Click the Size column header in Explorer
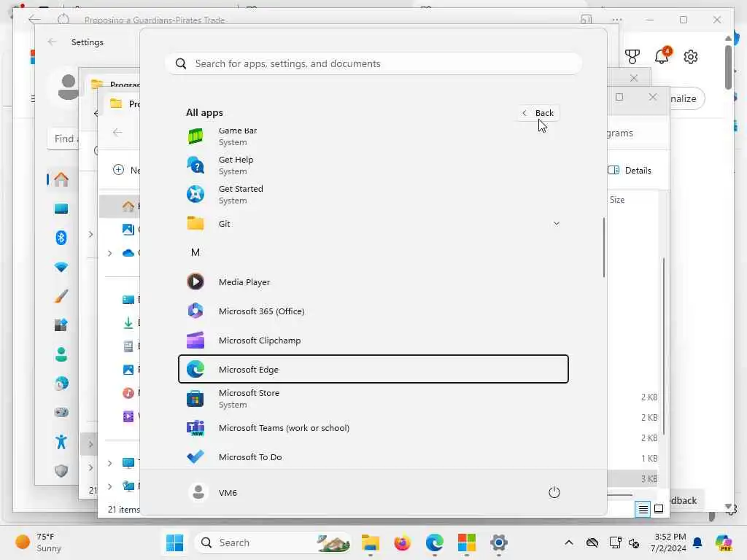 [x=617, y=200]
